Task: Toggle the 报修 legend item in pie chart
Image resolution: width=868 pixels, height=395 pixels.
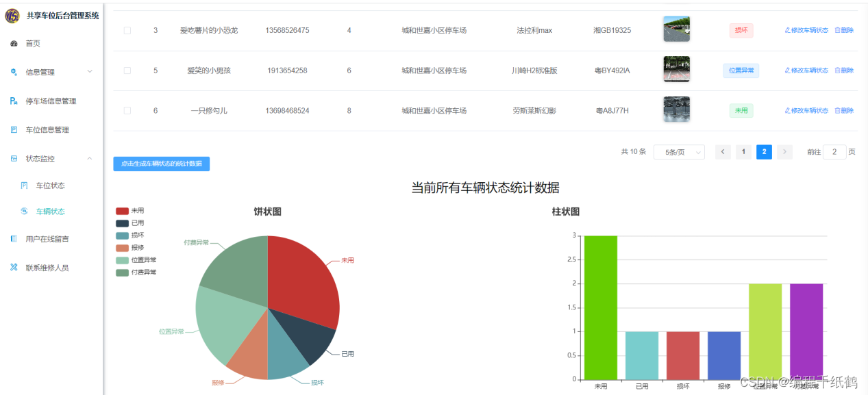Action: point(130,248)
